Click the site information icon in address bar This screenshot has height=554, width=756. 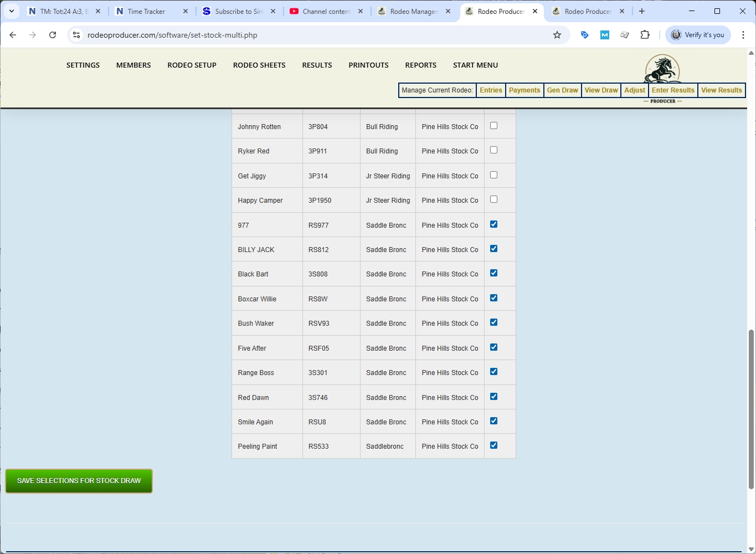76,35
